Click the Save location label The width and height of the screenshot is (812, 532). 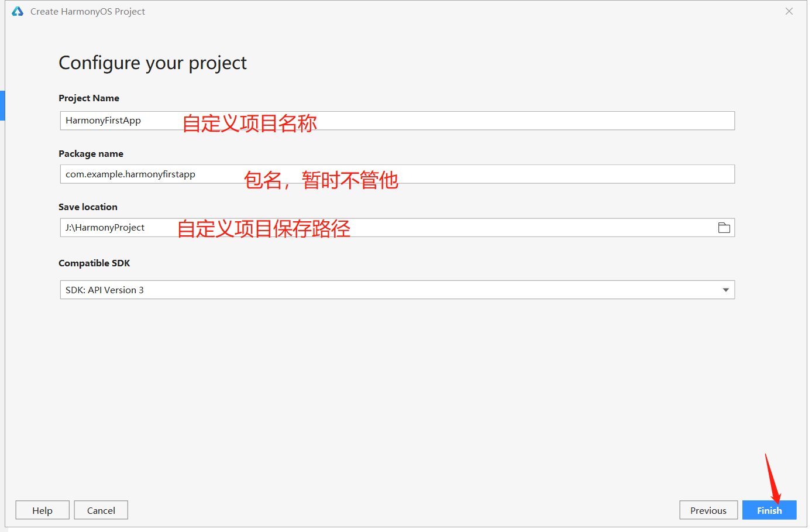[88, 207]
